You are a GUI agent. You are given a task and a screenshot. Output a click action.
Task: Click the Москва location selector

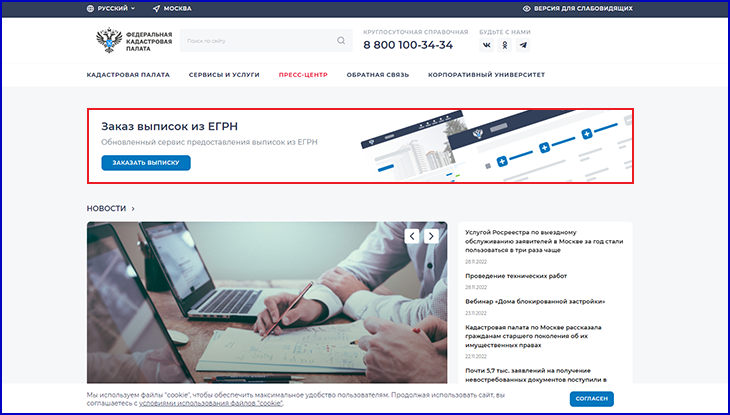coord(172,8)
